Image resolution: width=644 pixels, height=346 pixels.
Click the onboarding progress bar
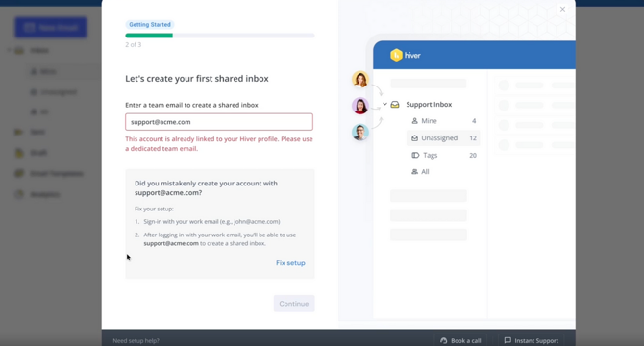coord(220,36)
